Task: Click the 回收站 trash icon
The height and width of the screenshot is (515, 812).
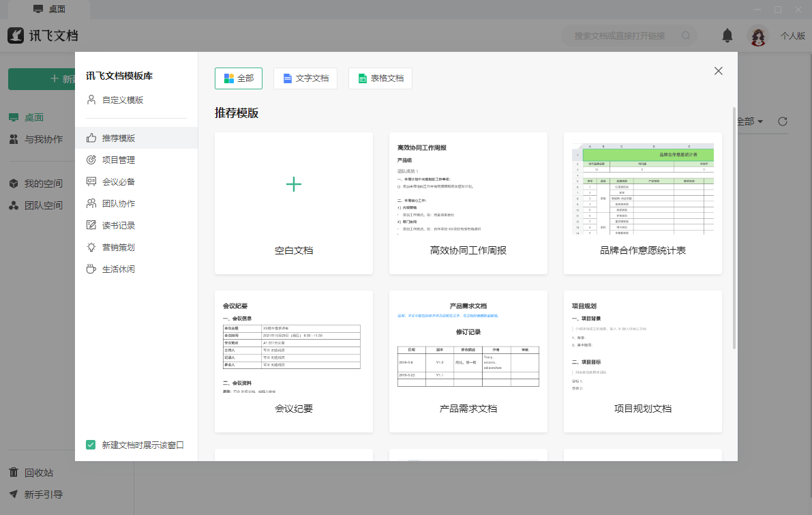Action: 14,473
